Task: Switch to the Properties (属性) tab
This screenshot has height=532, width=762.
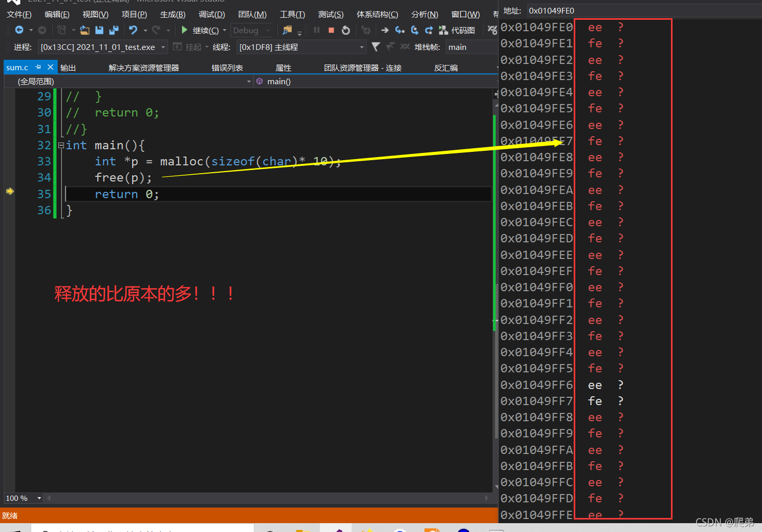Action: coord(283,68)
